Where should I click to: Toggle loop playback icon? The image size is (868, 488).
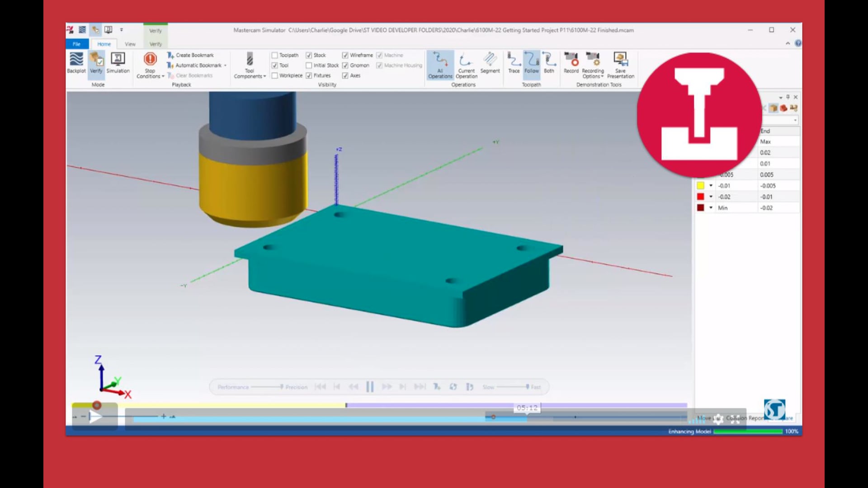pyautogui.click(x=453, y=387)
